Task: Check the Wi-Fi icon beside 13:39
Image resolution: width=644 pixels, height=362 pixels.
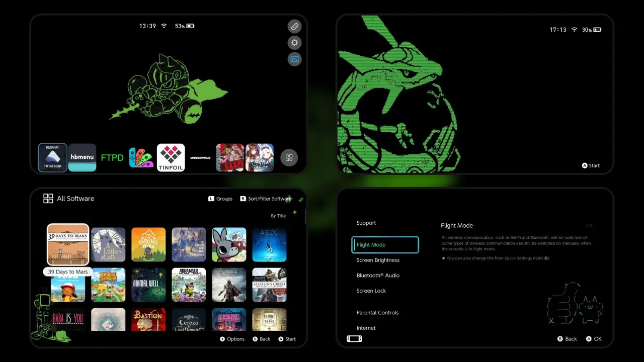Action: pyautogui.click(x=164, y=26)
